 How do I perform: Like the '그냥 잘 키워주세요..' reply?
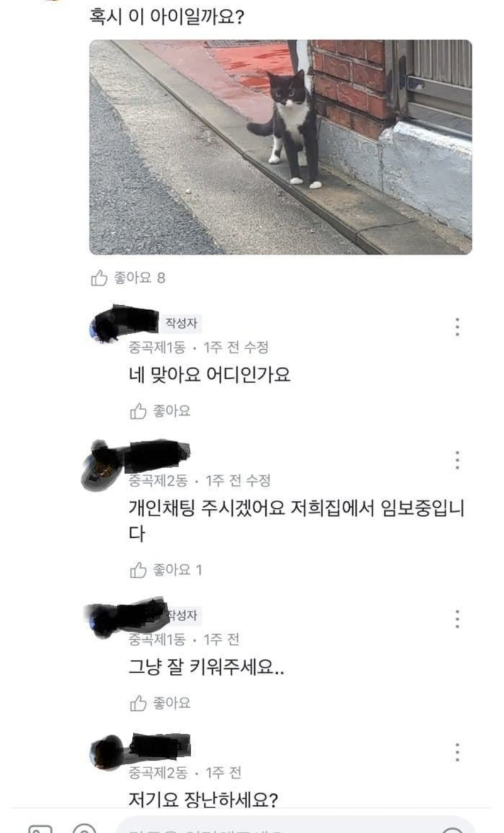(160, 703)
